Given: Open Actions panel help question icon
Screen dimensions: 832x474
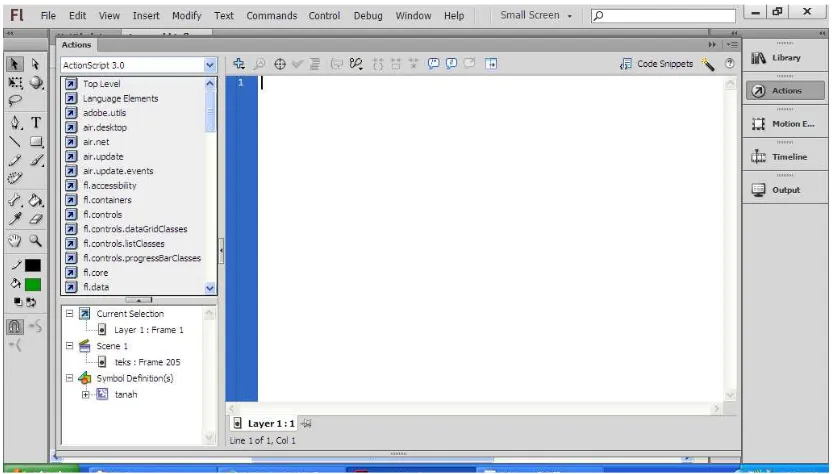Looking at the screenshot, I should 730,64.
